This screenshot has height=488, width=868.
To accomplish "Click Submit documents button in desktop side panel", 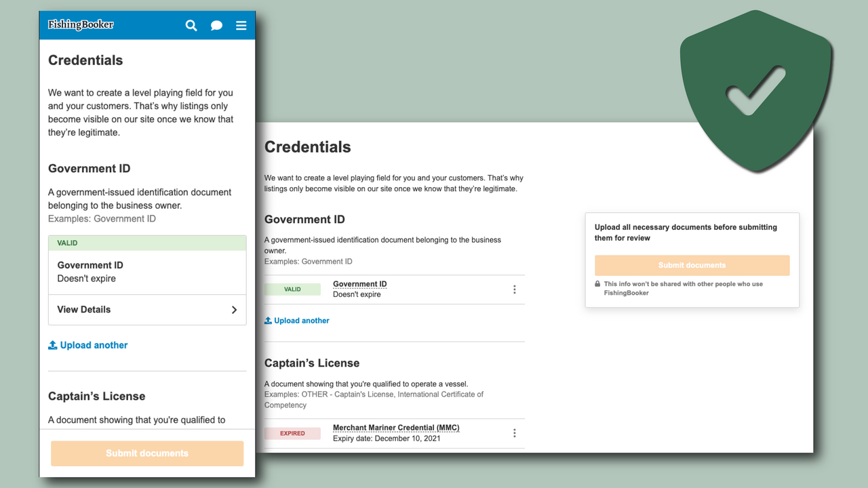I will pyautogui.click(x=692, y=265).
